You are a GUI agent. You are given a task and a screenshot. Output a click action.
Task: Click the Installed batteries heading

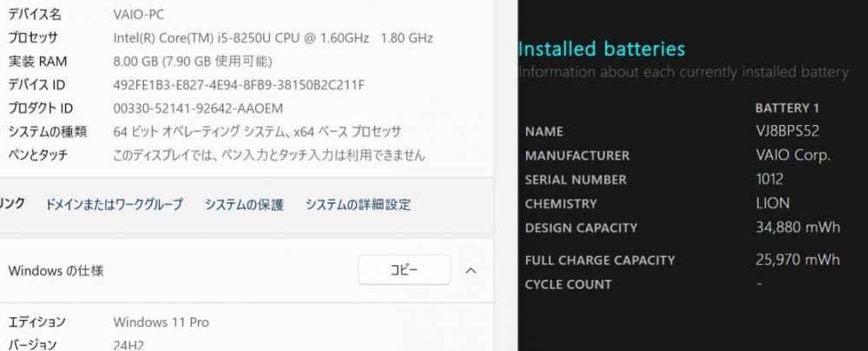(x=602, y=49)
